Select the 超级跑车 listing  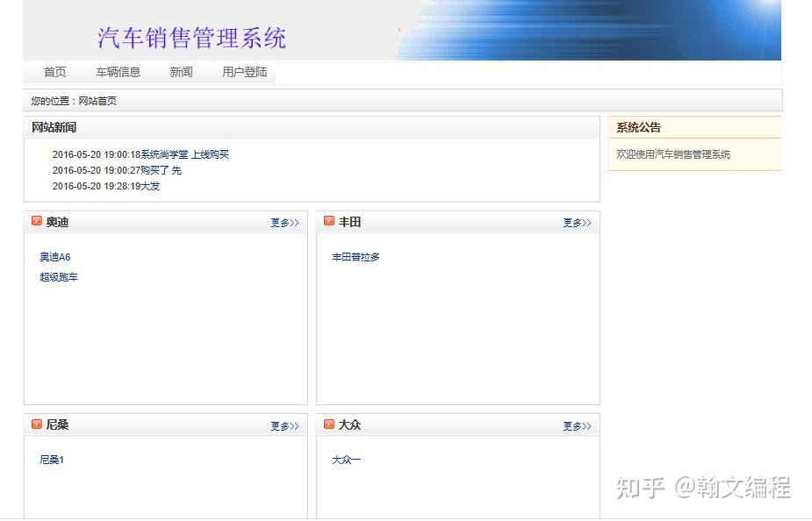click(x=59, y=277)
